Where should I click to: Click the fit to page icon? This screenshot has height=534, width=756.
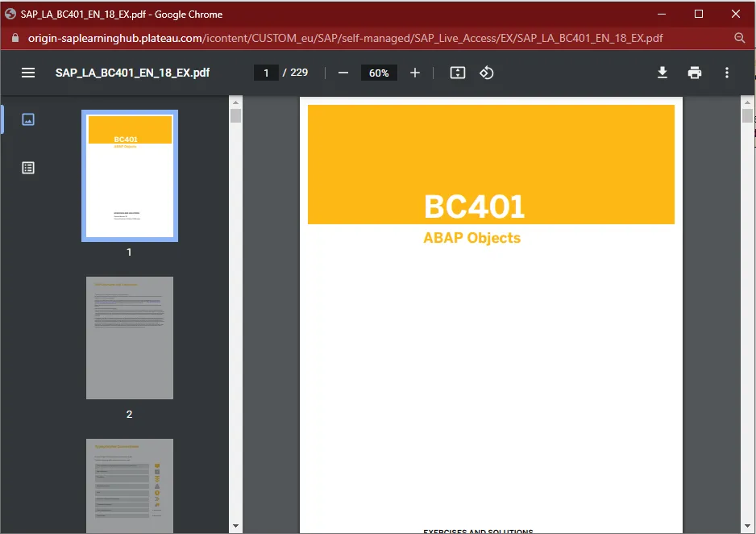(458, 73)
